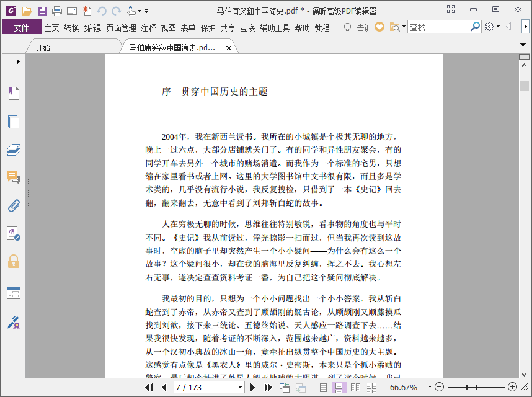This screenshot has width=532, height=397.
Task: Open the Comments panel in the sidebar
Action: click(14, 177)
